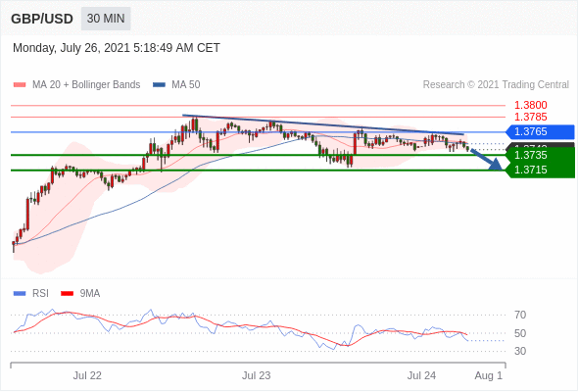Click the Aug 1 date axis marker

pos(489,375)
